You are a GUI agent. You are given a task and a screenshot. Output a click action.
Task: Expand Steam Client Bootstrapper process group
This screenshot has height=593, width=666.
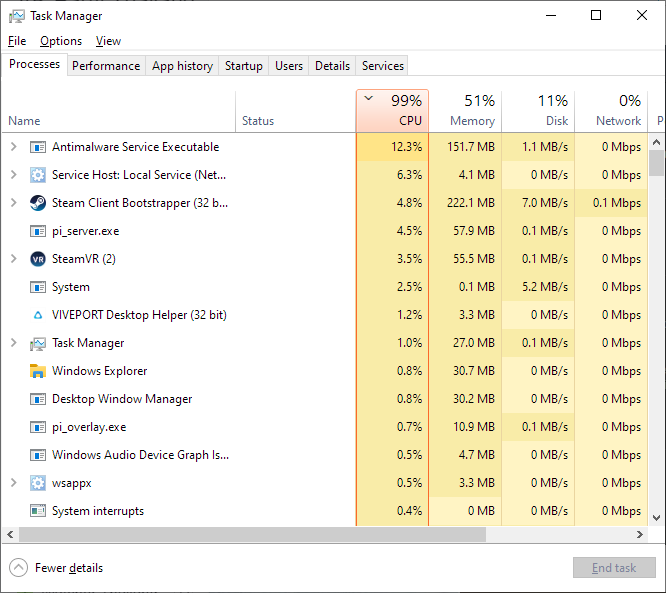14,203
